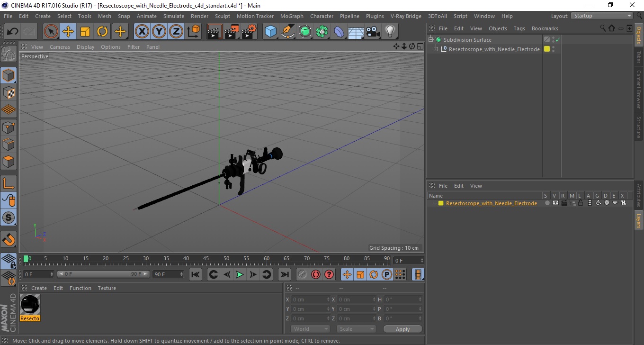Toggle X axis lock
This screenshot has width=644, height=345.
[142, 32]
